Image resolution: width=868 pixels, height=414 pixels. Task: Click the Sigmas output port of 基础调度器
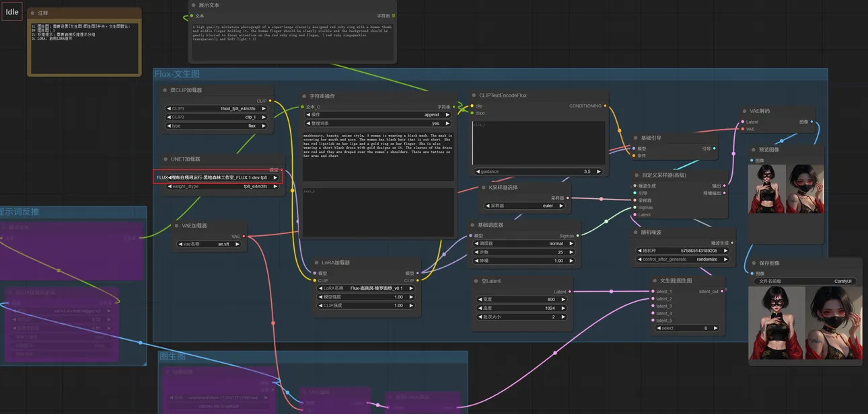579,236
